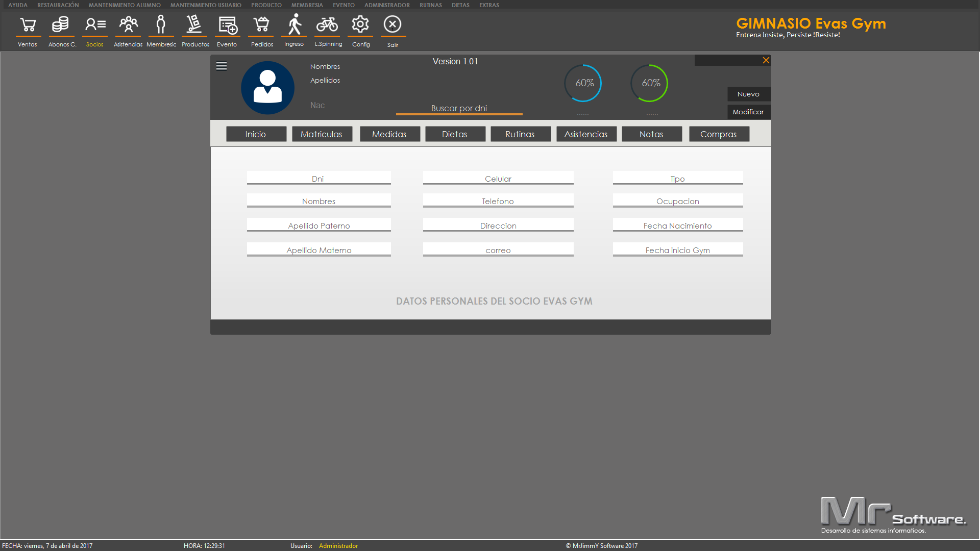Click the Fecha Nacimiento field
The image size is (980, 551).
tap(678, 225)
